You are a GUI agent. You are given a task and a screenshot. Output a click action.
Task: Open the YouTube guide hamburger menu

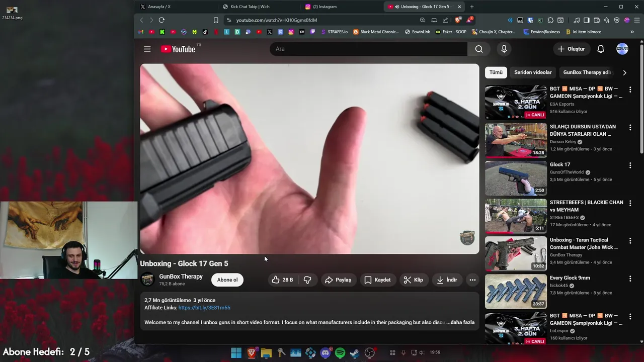pos(147,49)
